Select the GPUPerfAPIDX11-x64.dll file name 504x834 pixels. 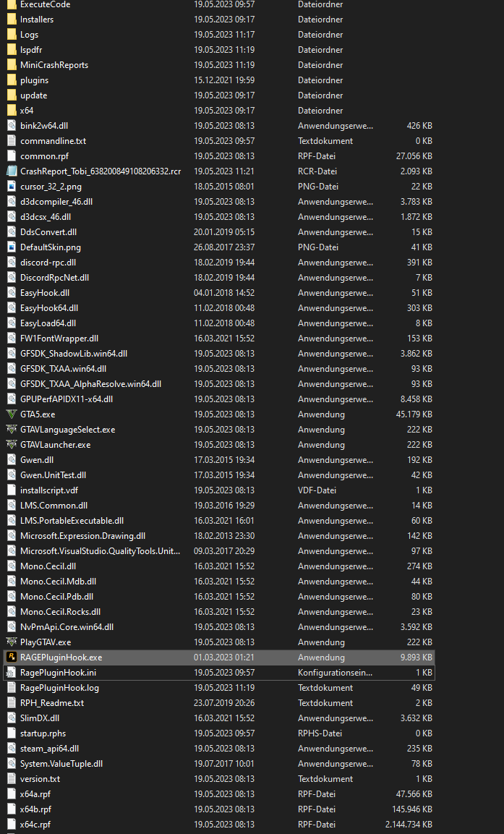pos(67,399)
